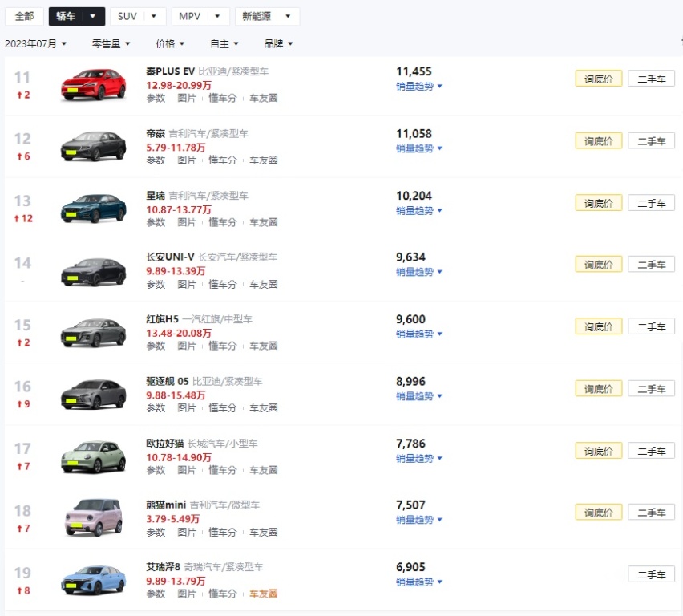Open the 2023年07月 date filter
The width and height of the screenshot is (683, 616).
[x=35, y=43]
